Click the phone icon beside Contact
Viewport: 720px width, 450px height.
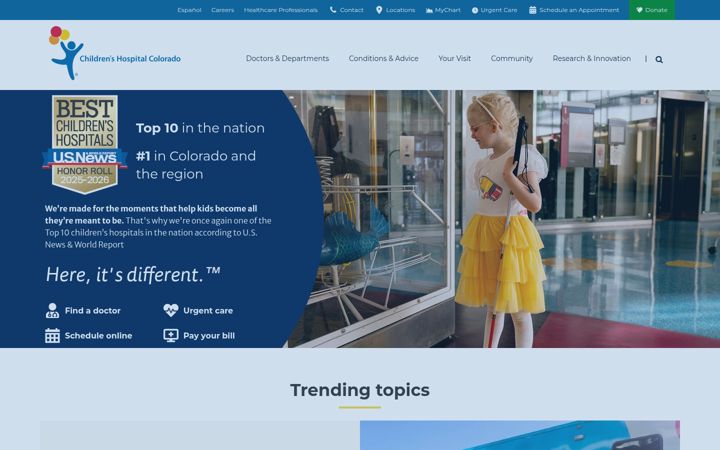tap(333, 10)
